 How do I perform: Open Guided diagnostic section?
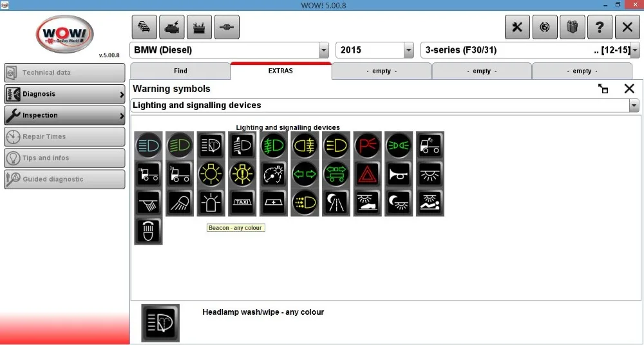(x=64, y=180)
